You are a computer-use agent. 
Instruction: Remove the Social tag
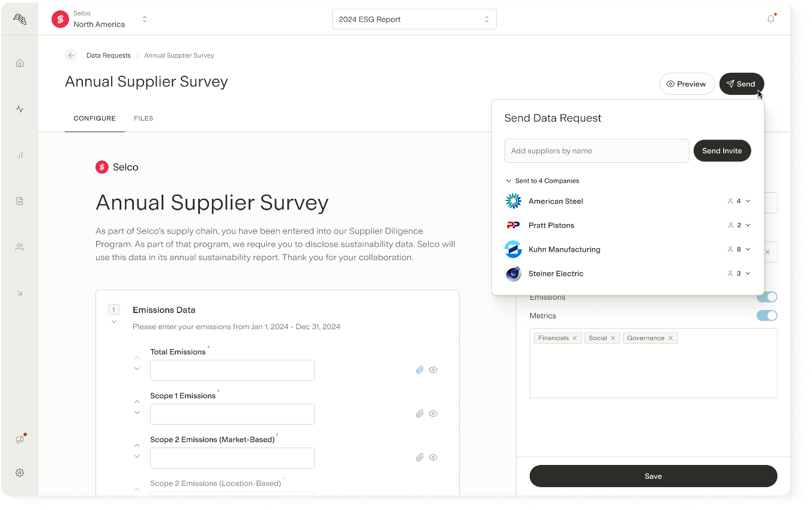[x=613, y=338]
